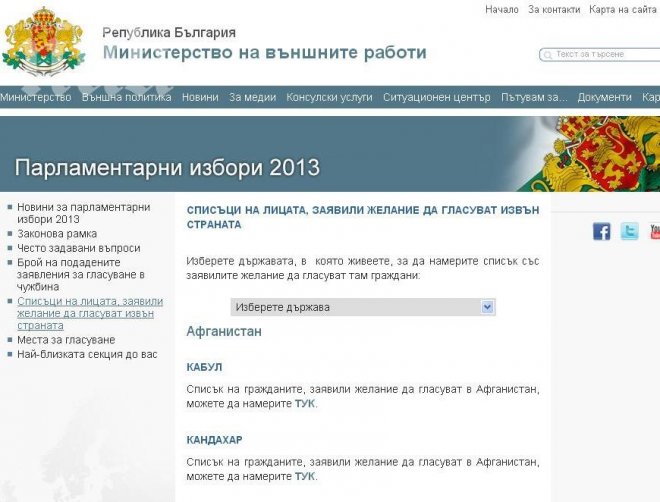Focus the 'Текст за търсене' search field

click(x=602, y=55)
